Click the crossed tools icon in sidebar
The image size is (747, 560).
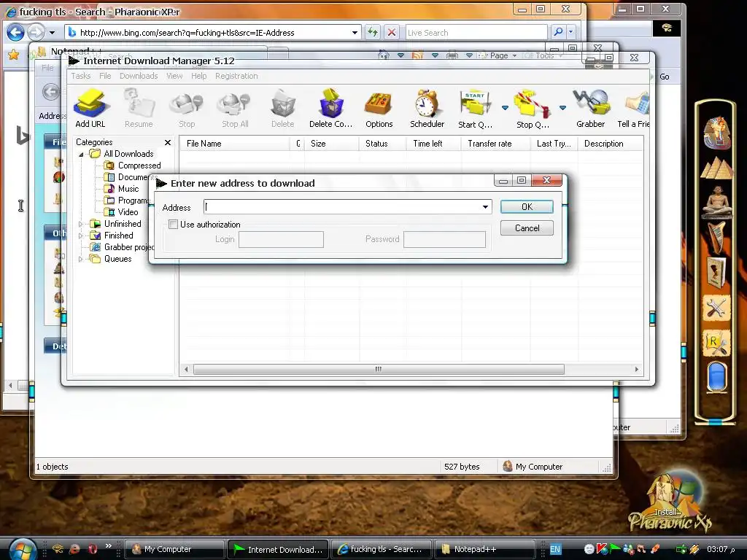[716, 308]
